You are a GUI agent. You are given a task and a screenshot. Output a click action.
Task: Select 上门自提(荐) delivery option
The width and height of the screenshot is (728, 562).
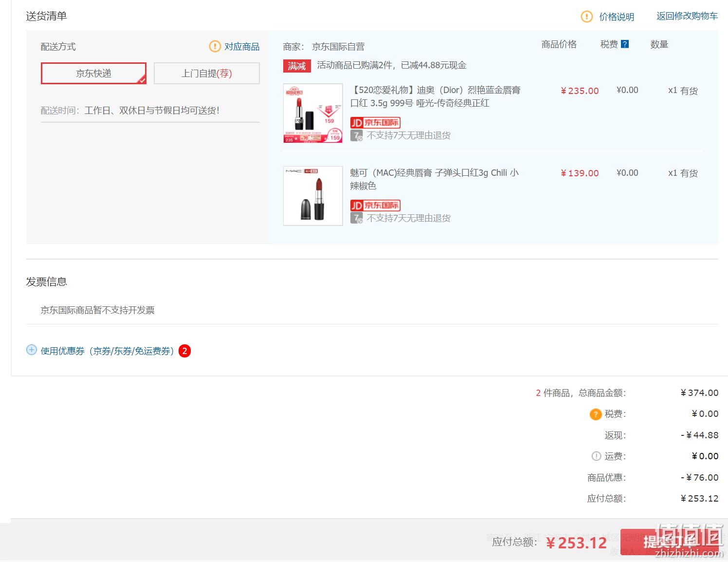click(207, 73)
